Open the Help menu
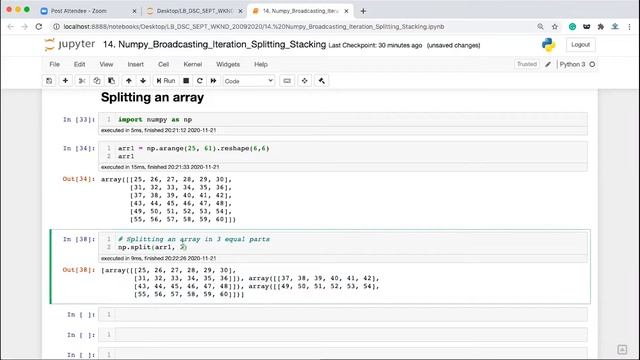Image resolution: width=640 pixels, height=360 pixels. pos(261,64)
